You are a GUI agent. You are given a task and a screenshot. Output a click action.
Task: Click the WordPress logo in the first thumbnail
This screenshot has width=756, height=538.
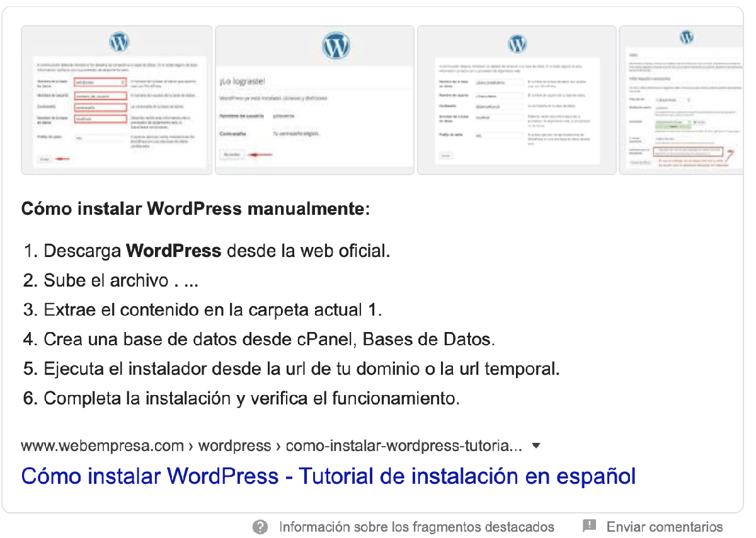click(119, 42)
